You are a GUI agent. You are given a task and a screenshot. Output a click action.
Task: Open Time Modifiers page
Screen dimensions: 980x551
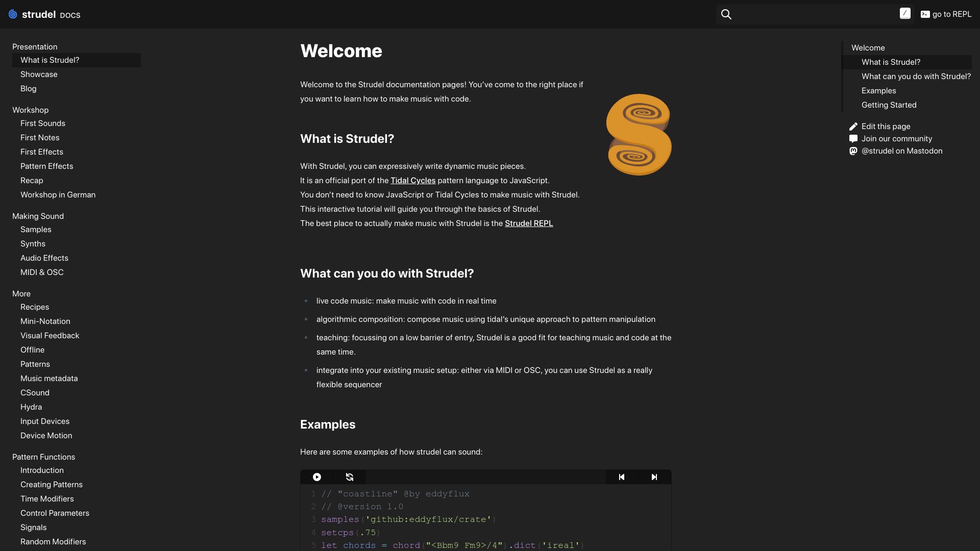tap(47, 499)
